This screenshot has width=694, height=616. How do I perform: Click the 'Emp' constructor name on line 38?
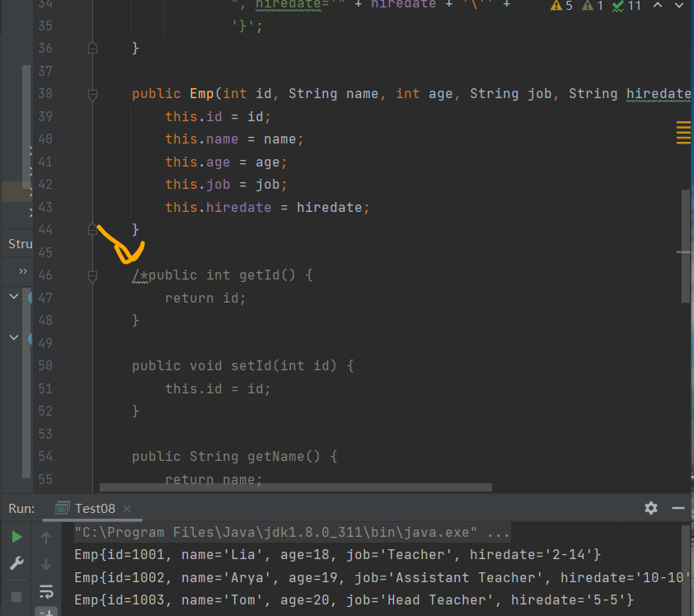coord(202,94)
